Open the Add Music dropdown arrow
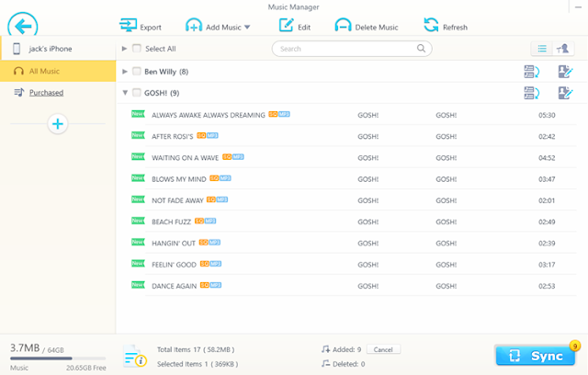This screenshot has height=375, width=588. pyautogui.click(x=247, y=27)
